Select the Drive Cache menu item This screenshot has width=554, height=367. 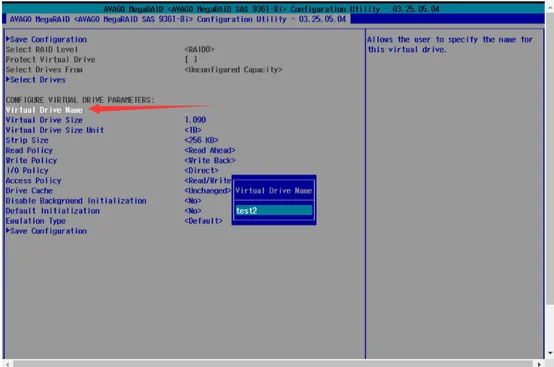click(x=29, y=191)
